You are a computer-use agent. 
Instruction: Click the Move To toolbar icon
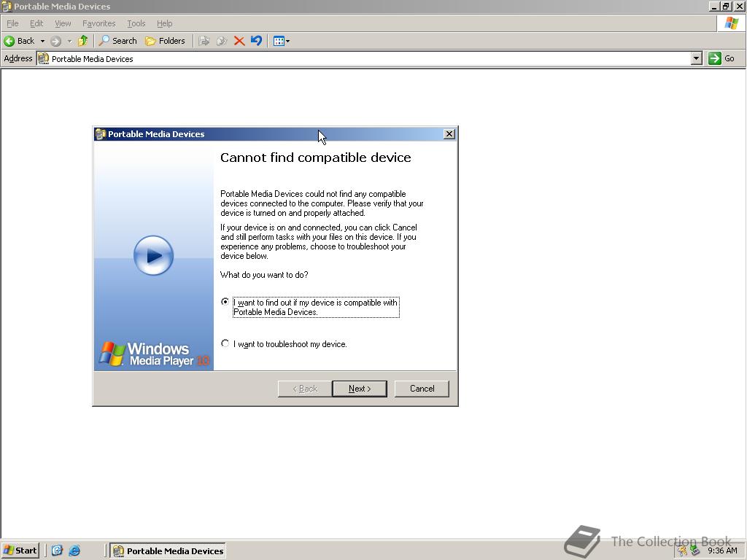point(204,41)
